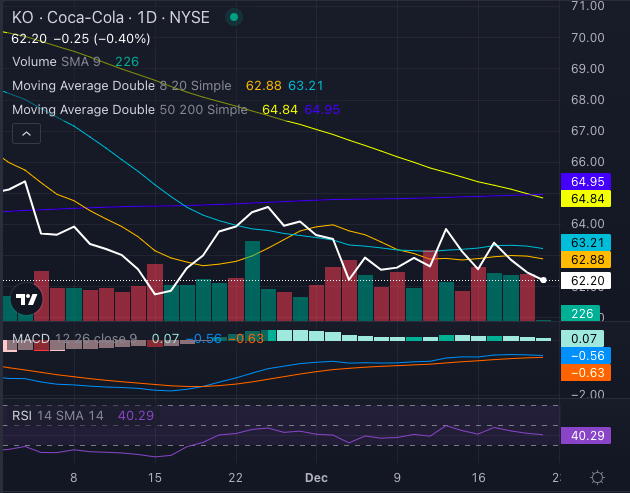Click the TradingView logo icon
Screen dimensions: 630x493
click(28, 300)
